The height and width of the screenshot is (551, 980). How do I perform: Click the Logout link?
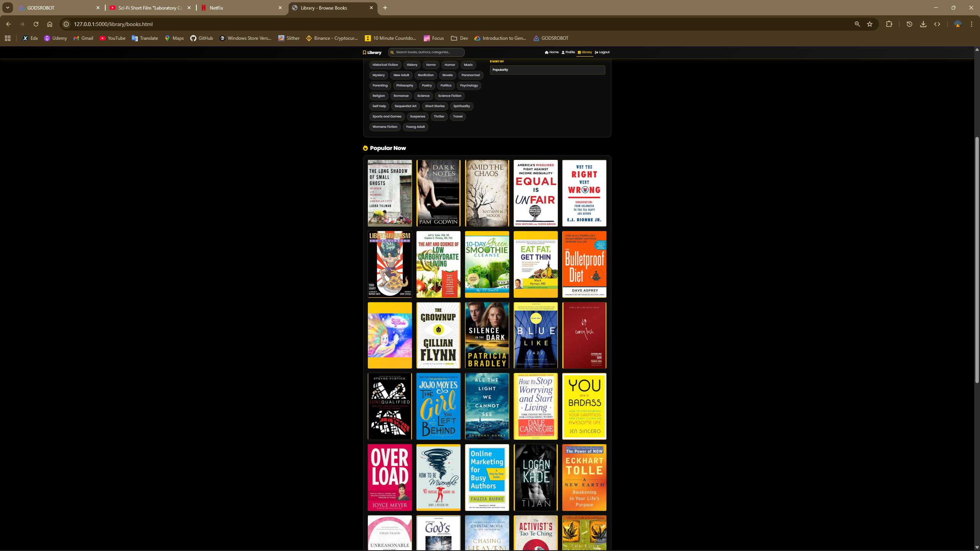tap(604, 52)
